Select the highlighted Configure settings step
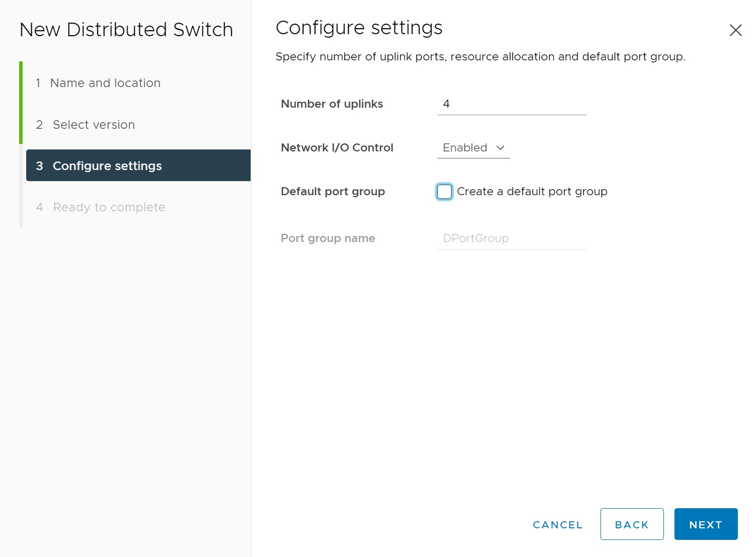 (x=107, y=166)
